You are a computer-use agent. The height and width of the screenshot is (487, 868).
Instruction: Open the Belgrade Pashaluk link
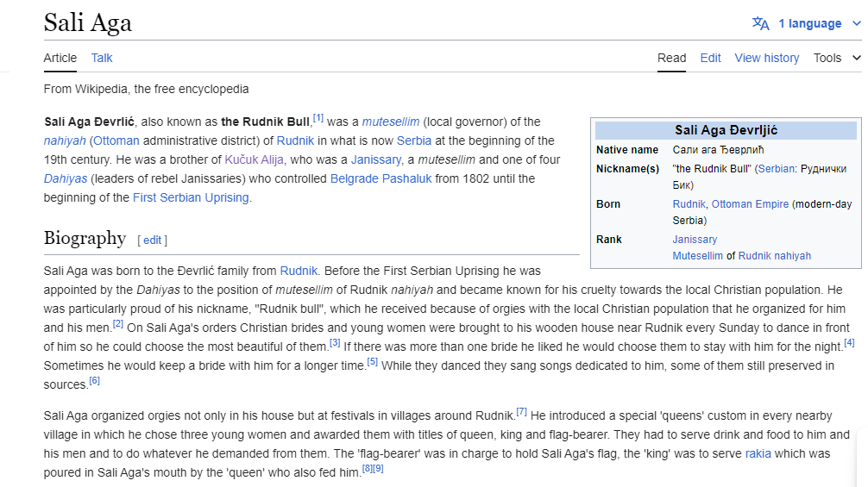[381, 178]
